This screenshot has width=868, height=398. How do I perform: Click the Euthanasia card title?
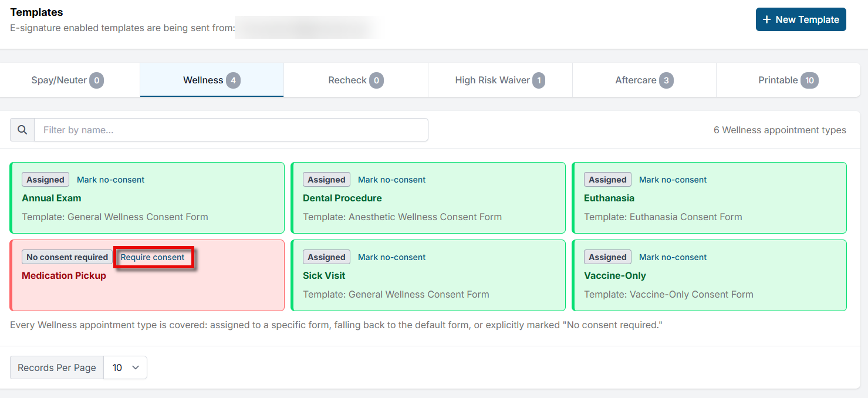(609, 198)
